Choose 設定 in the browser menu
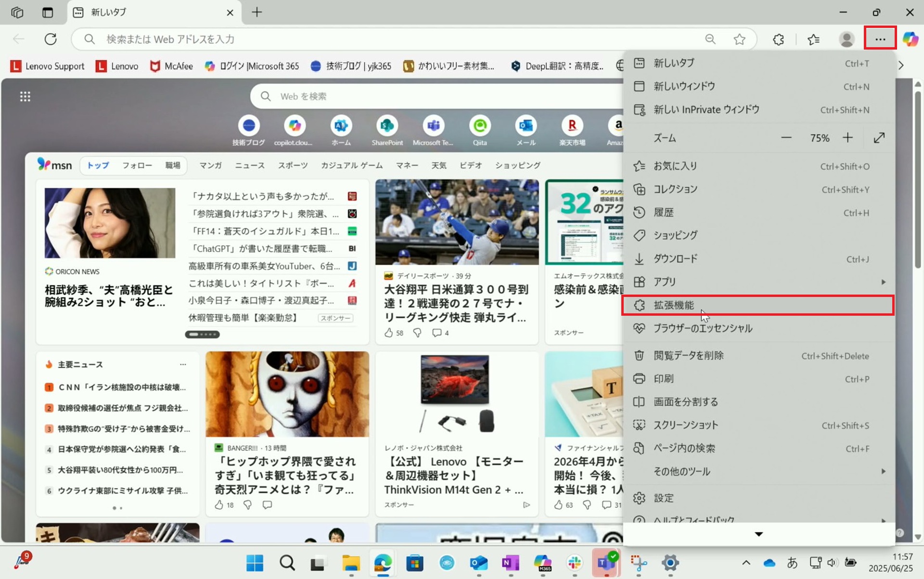This screenshot has width=924, height=579. pyautogui.click(x=663, y=498)
